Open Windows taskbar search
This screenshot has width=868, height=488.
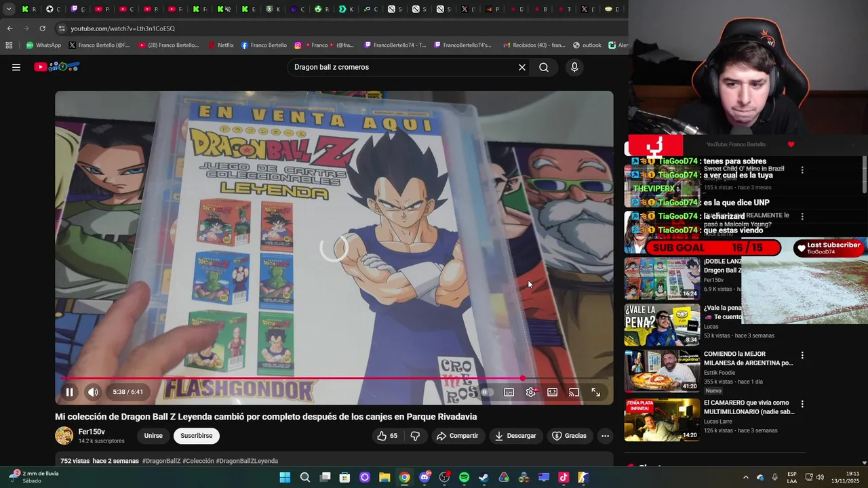[x=305, y=477]
